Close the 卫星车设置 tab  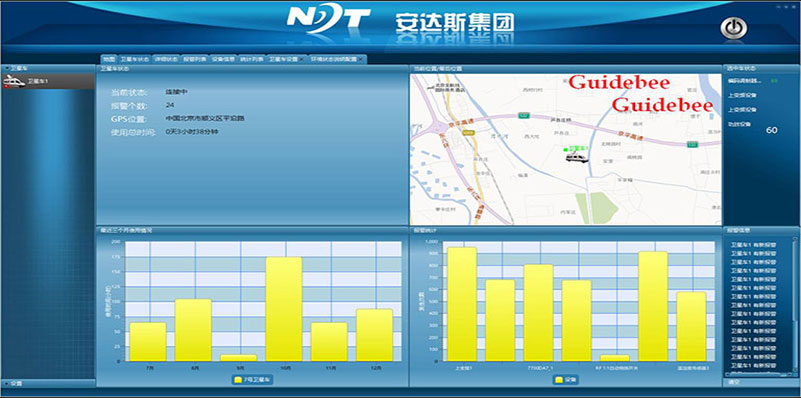(301, 59)
